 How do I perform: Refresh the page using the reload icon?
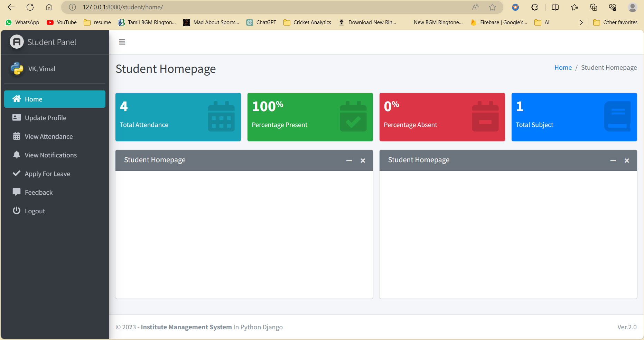point(30,7)
